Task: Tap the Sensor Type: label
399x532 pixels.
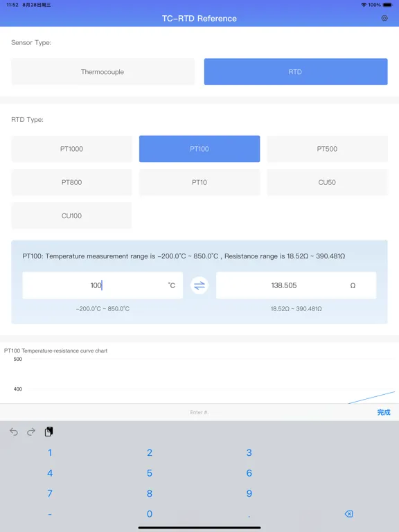Action: pyautogui.click(x=31, y=42)
